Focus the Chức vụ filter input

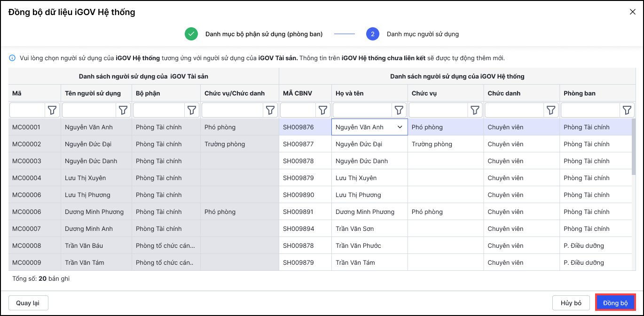[439, 110]
